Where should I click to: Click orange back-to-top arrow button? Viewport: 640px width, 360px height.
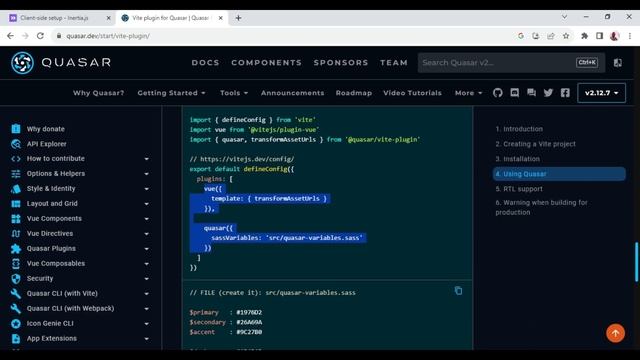pyautogui.click(x=615, y=333)
